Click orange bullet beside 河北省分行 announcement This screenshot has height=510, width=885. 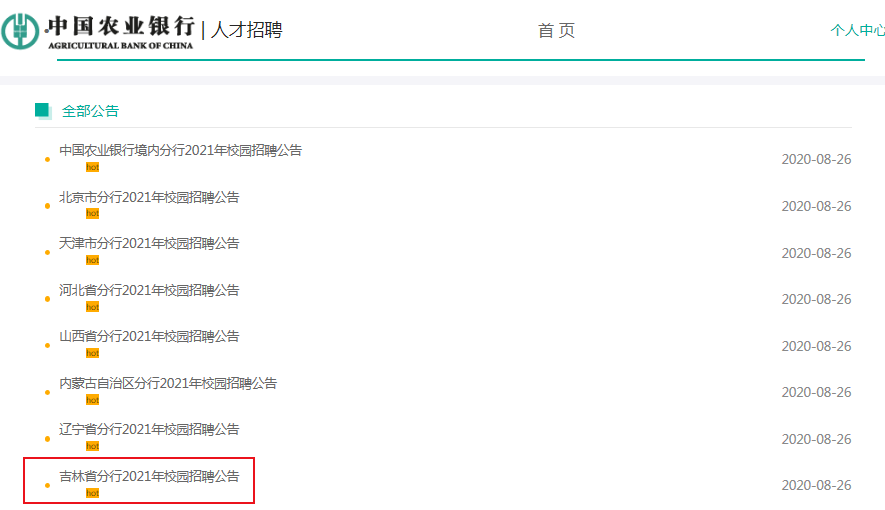point(47,299)
